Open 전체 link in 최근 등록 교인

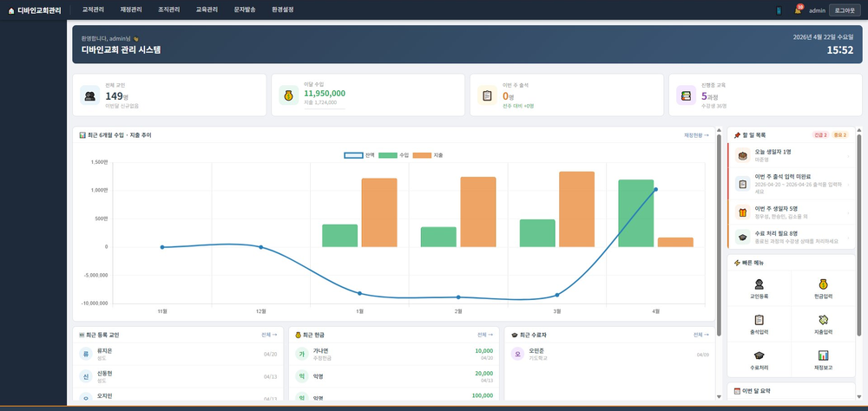269,335
